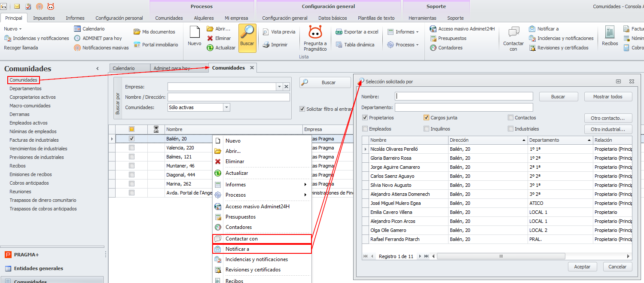
Task: Click the Exportar a excel icon
Action: [339, 32]
